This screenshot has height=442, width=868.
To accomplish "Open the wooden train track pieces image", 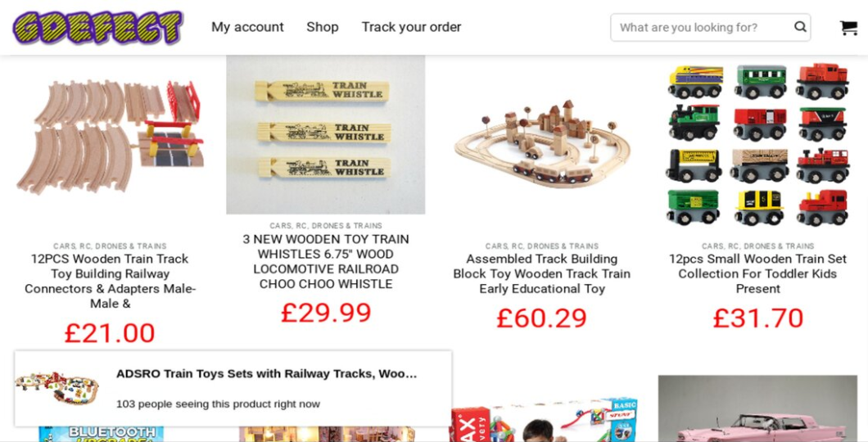I will (110, 135).
